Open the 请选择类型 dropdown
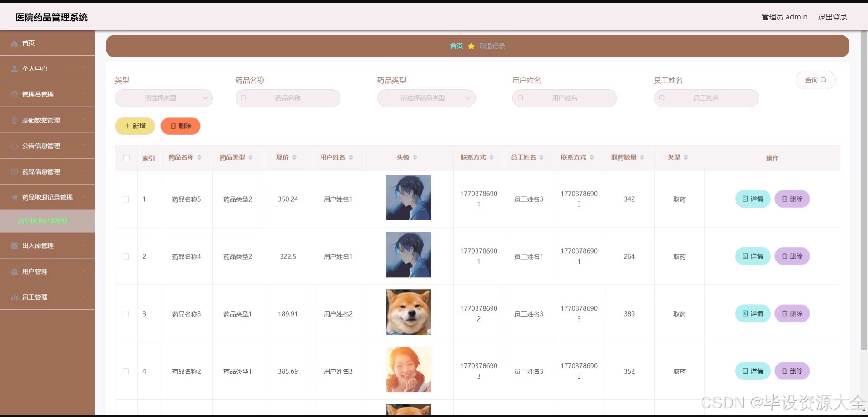This screenshot has height=417, width=868. (x=164, y=98)
